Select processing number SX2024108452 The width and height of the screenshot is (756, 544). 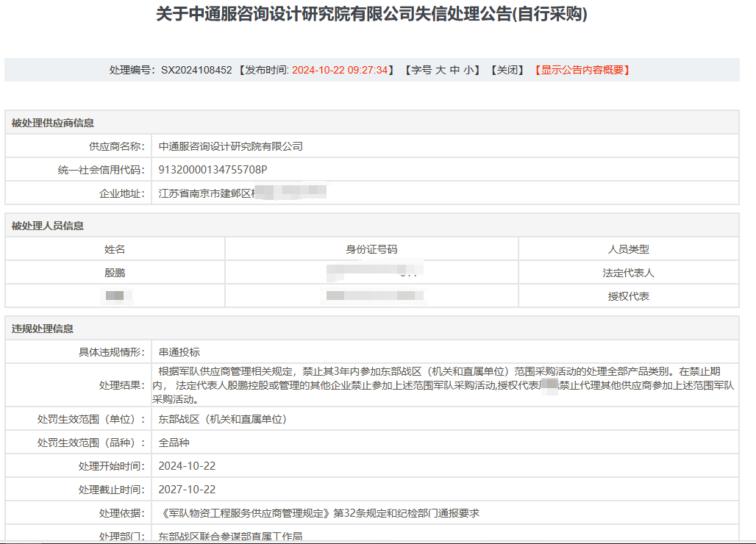[x=196, y=71]
